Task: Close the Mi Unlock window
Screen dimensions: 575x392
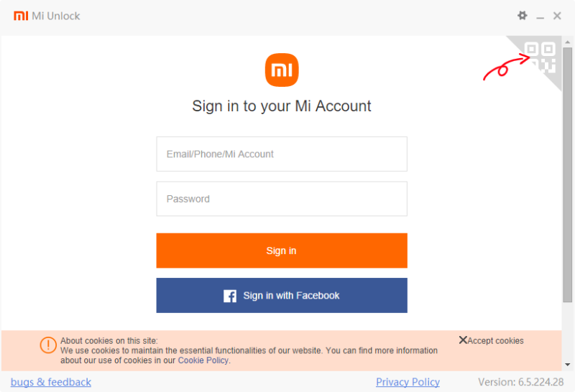Action: click(x=557, y=16)
